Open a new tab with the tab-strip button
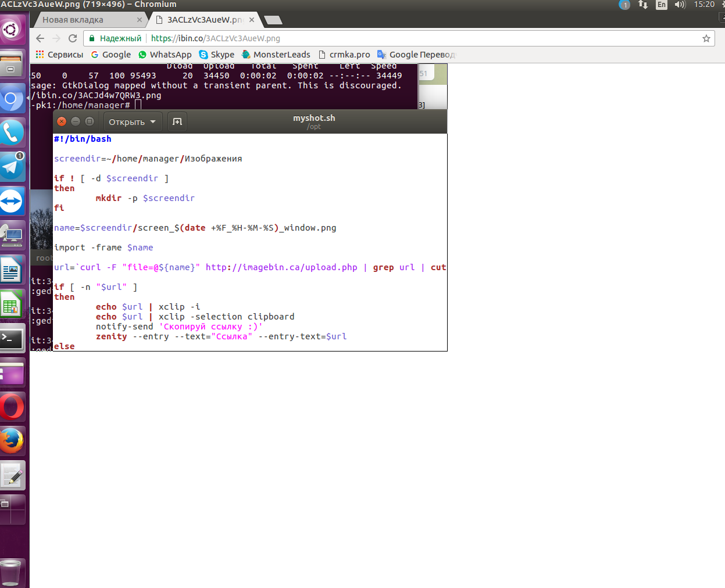Image resolution: width=725 pixels, height=588 pixels. pos(273,20)
